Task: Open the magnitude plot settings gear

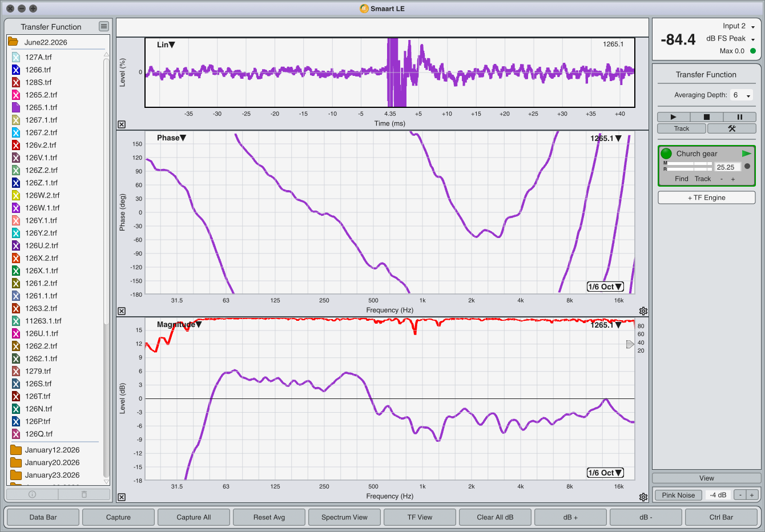Action: coord(643,497)
